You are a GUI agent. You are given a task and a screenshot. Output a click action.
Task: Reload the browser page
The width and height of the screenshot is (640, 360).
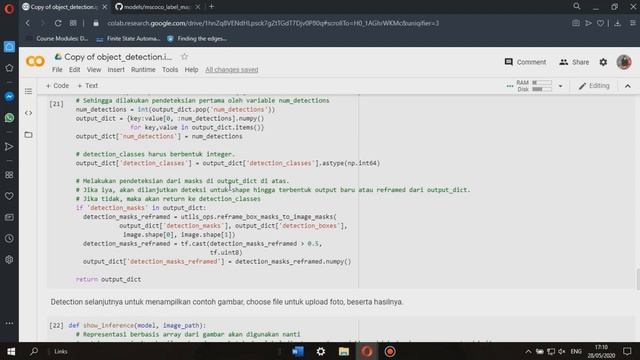(x=58, y=23)
